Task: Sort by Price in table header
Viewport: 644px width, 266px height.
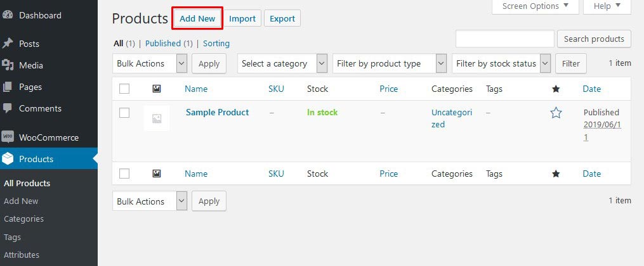Action: (388, 89)
